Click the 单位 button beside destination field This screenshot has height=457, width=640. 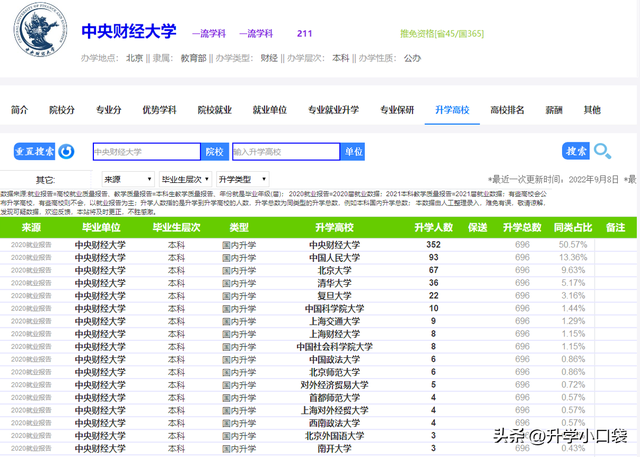[353, 152]
